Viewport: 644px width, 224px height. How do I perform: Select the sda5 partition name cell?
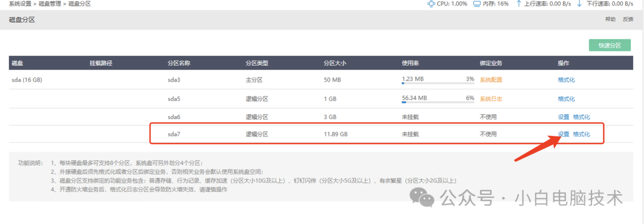point(174,99)
